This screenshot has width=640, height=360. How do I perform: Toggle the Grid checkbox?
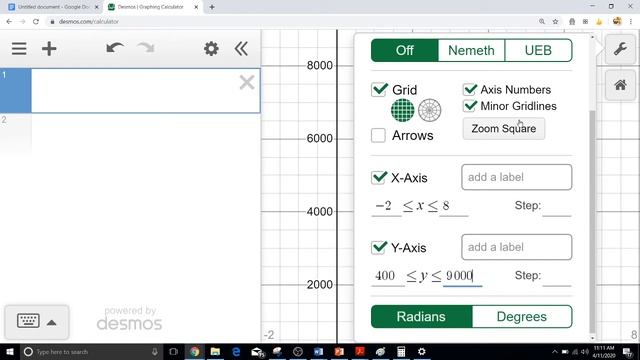click(x=379, y=90)
